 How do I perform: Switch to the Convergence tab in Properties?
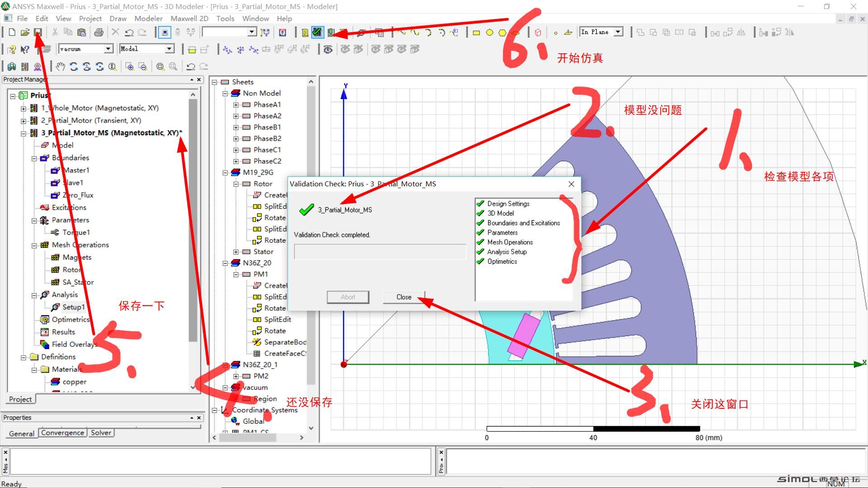[62, 433]
